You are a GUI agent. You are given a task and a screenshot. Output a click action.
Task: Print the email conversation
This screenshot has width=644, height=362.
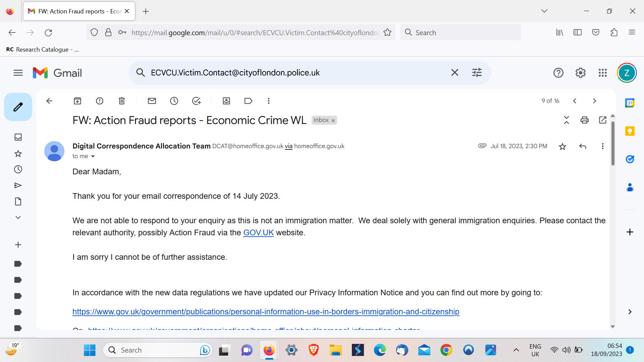[x=585, y=120]
